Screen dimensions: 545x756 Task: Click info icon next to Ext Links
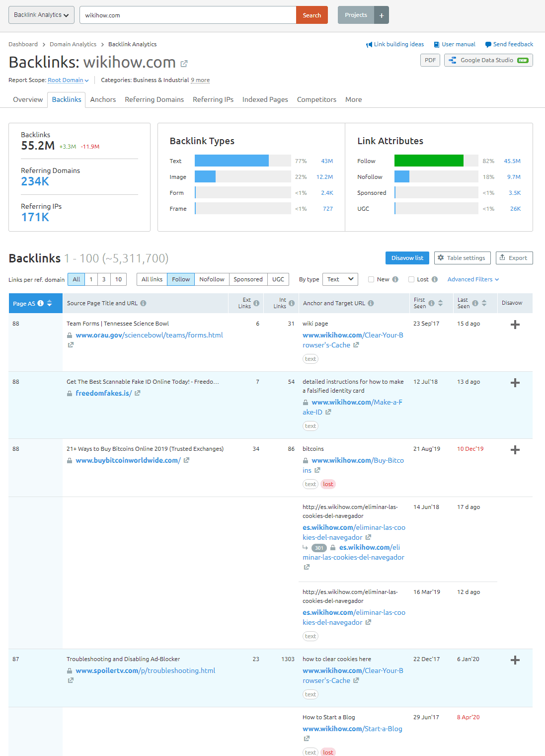pyautogui.click(x=256, y=303)
